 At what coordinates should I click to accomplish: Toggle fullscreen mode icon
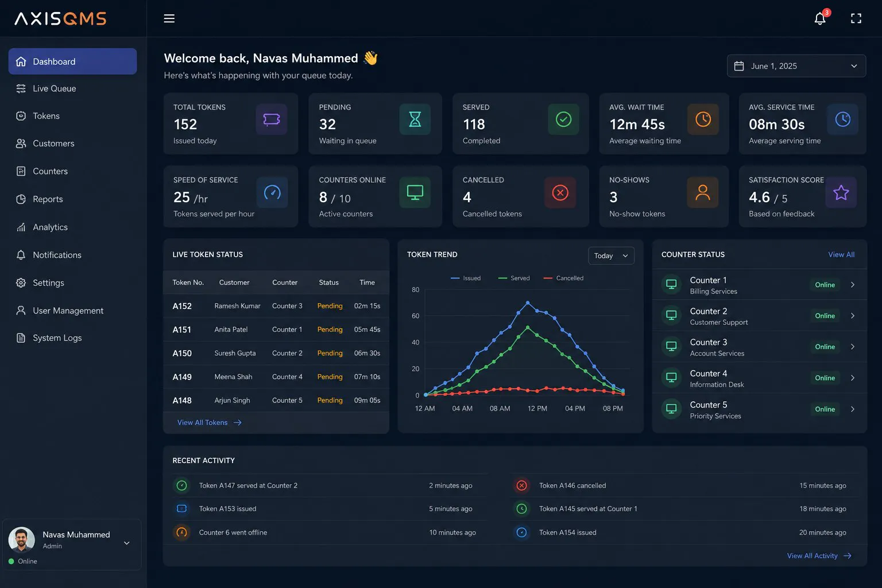click(x=856, y=18)
